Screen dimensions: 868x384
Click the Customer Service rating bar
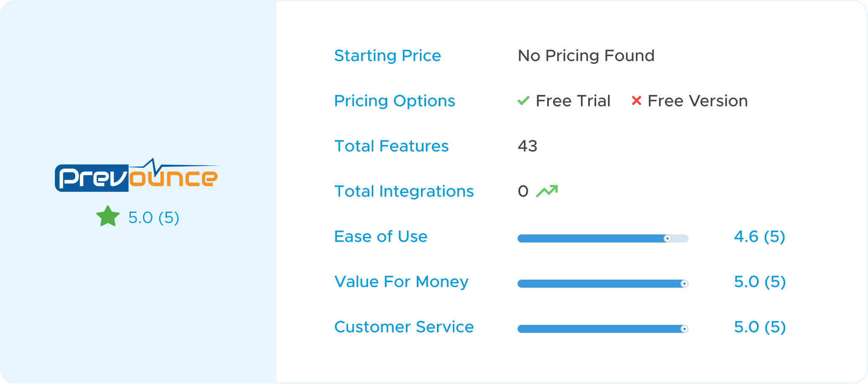[x=603, y=329]
